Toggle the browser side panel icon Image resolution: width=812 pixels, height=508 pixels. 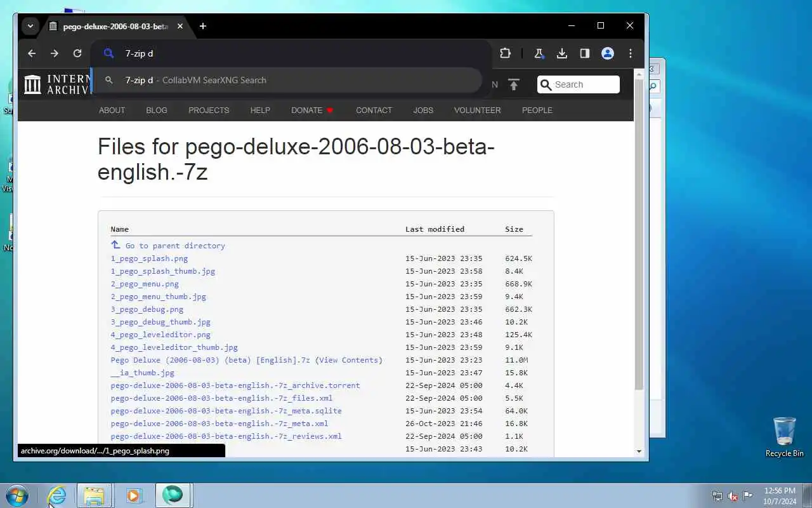[585, 54]
